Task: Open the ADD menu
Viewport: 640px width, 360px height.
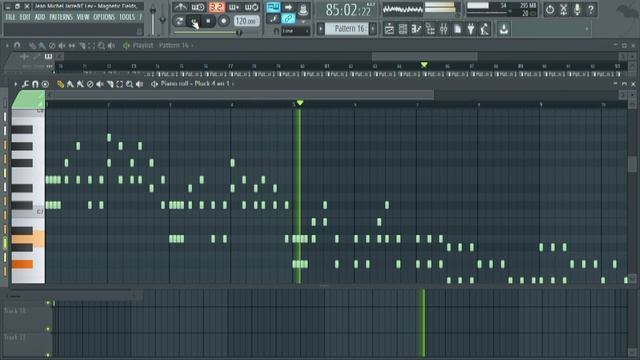Action: pos(40,17)
